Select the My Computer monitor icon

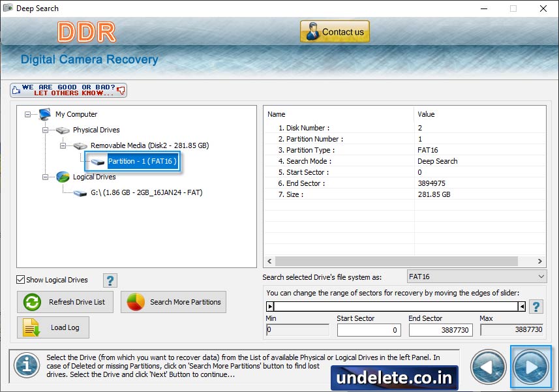(x=45, y=114)
